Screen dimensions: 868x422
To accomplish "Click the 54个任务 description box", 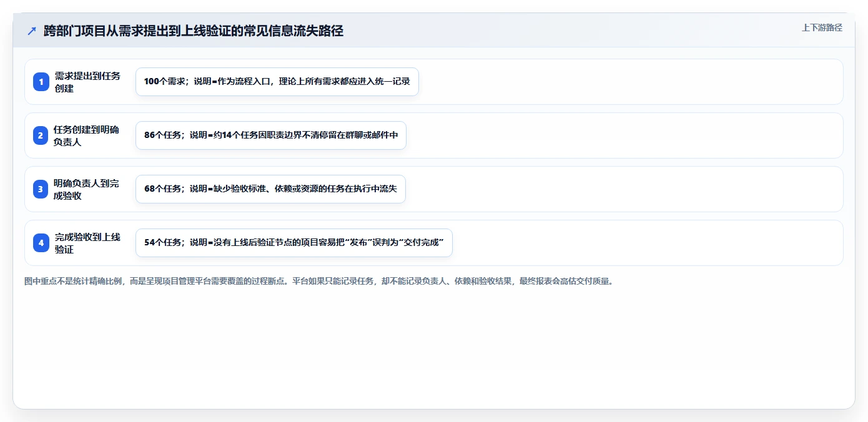I will click(293, 243).
